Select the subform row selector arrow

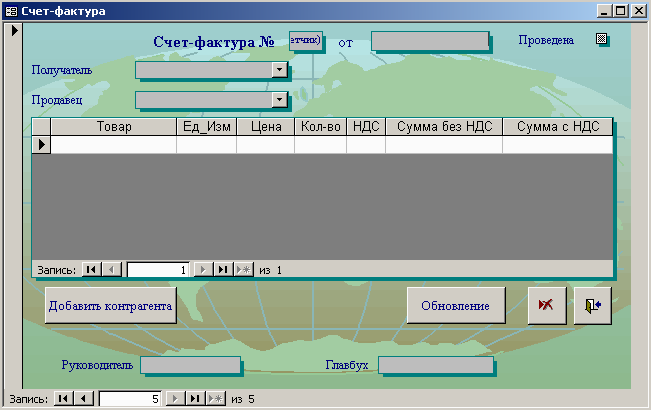point(42,144)
